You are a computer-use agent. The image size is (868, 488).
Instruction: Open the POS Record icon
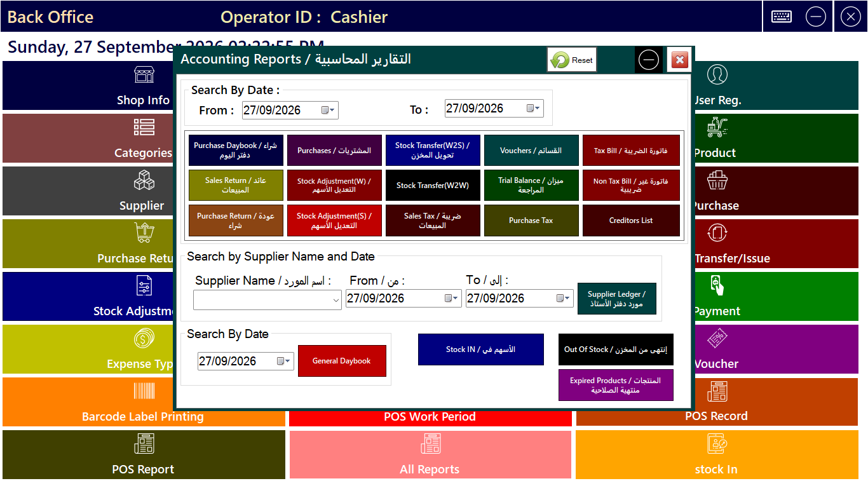coord(717,391)
